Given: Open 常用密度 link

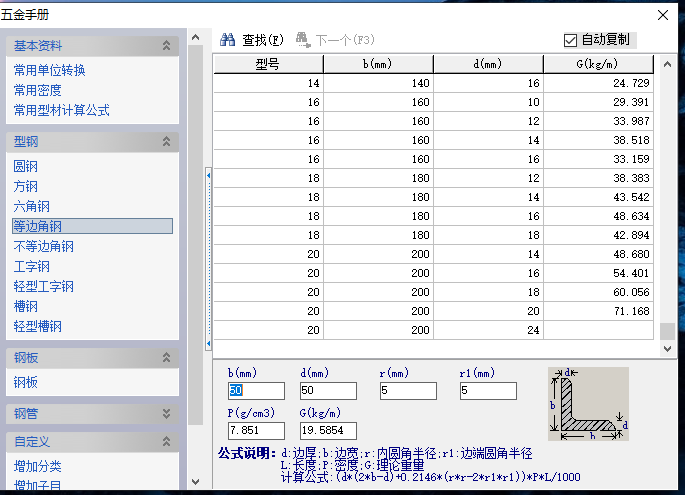Looking at the screenshot, I should click(38, 90).
